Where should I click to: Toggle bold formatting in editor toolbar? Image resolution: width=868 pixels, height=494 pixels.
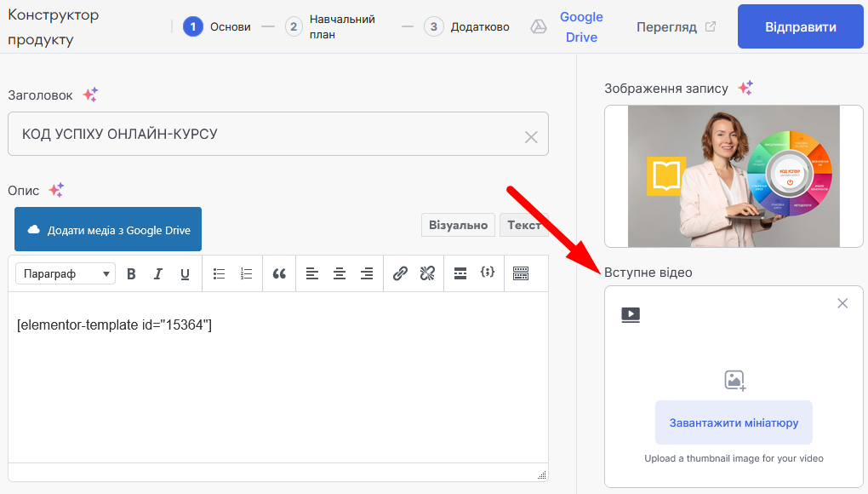(x=131, y=273)
